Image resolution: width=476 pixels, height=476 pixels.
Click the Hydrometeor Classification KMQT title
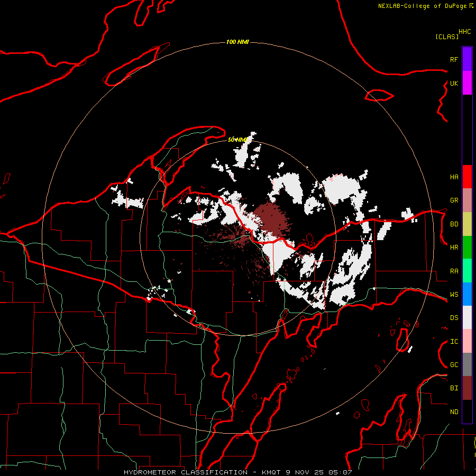click(x=237, y=472)
